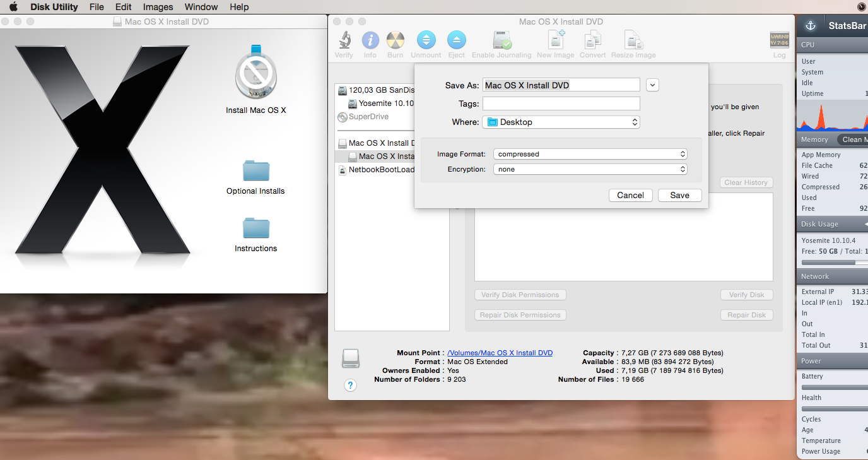
Task: Click the Power section header in StatsBar
Action: click(x=832, y=361)
